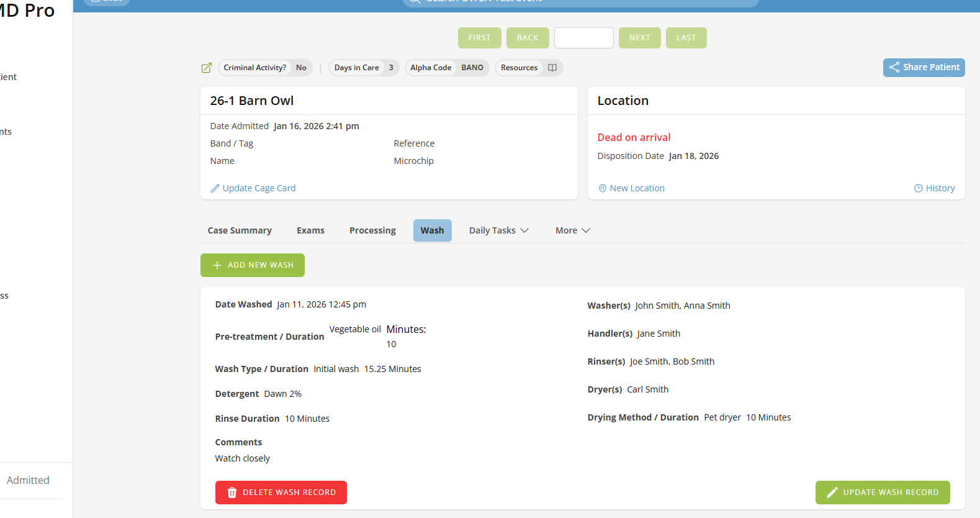Viewport: 980px width, 518px height.
Task: Expand the More menu
Action: 572,230
